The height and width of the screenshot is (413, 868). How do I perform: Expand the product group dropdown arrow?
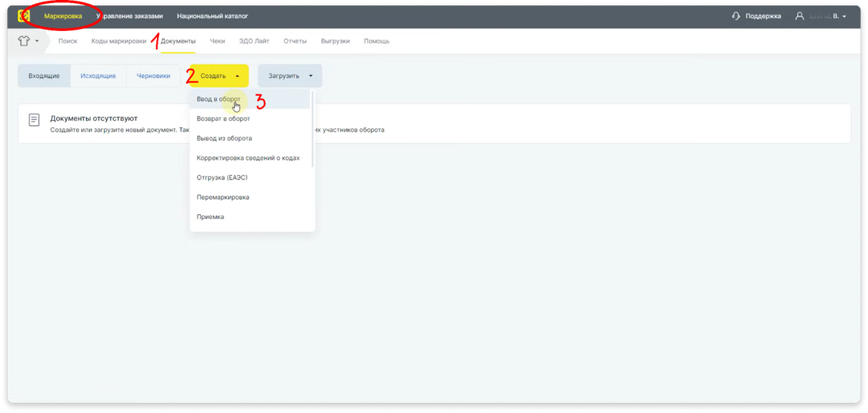(37, 41)
